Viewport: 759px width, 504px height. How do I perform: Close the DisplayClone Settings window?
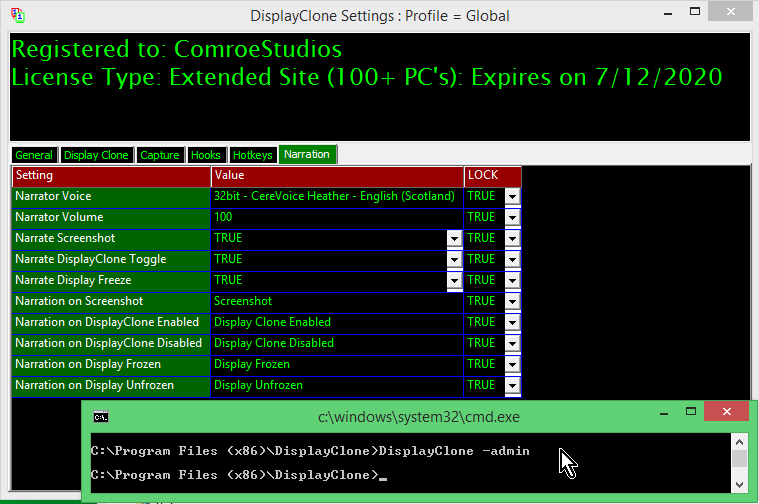click(x=730, y=12)
